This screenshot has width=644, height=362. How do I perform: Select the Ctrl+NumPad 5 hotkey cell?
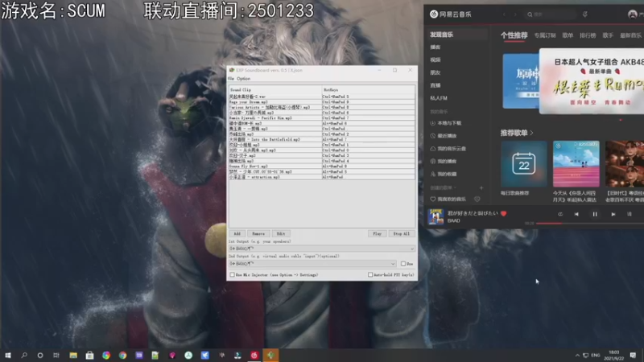pyautogui.click(x=369, y=97)
